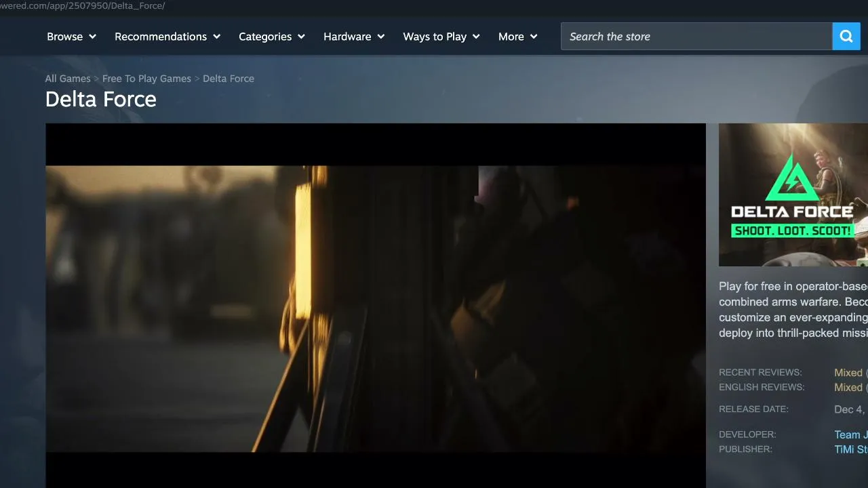This screenshot has width=868, height=488.
Task: Open the Hardware menu
Action: pyautogui.click(x=354, y=37)
